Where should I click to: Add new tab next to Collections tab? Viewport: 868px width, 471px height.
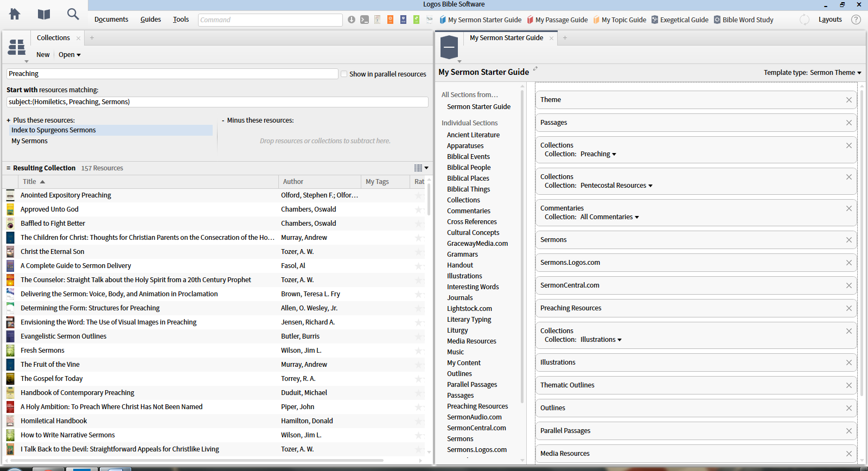point(92,38)
